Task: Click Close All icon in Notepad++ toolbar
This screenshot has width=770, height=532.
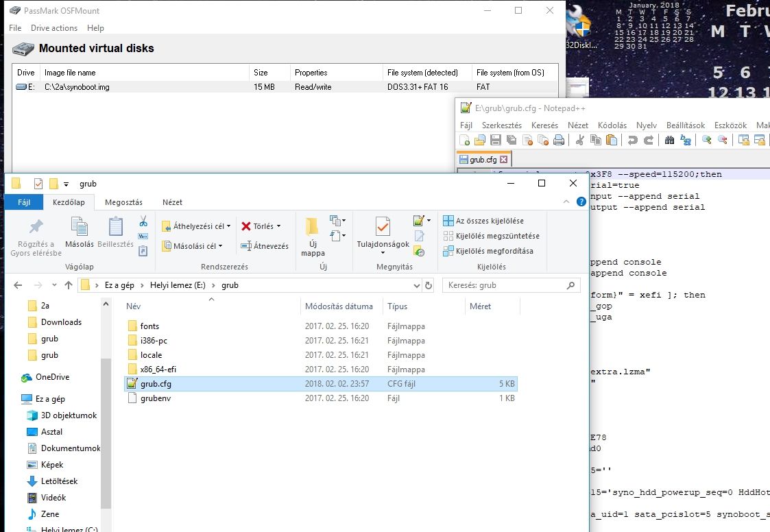Action: tap(543, 140)
